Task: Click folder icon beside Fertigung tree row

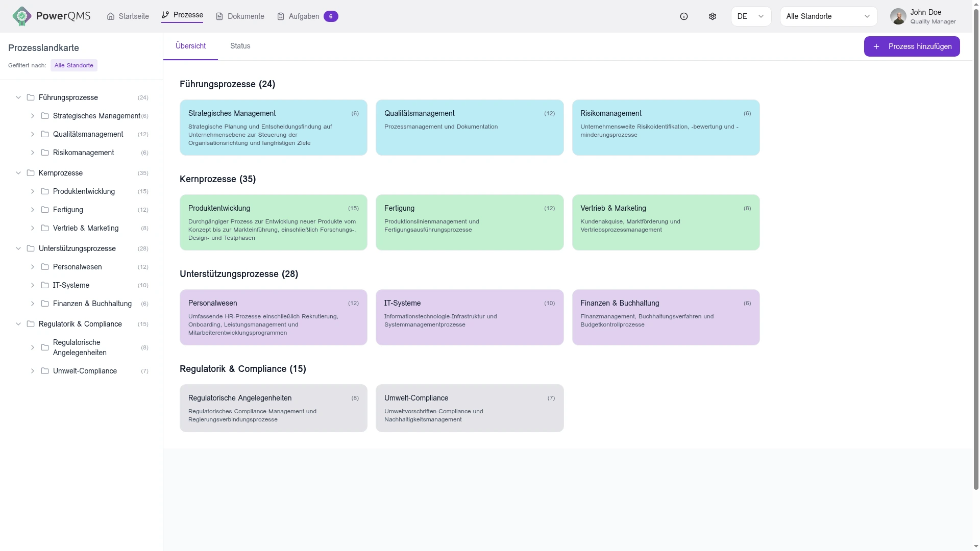Action: pyautogui.click(x=45, y=210)
